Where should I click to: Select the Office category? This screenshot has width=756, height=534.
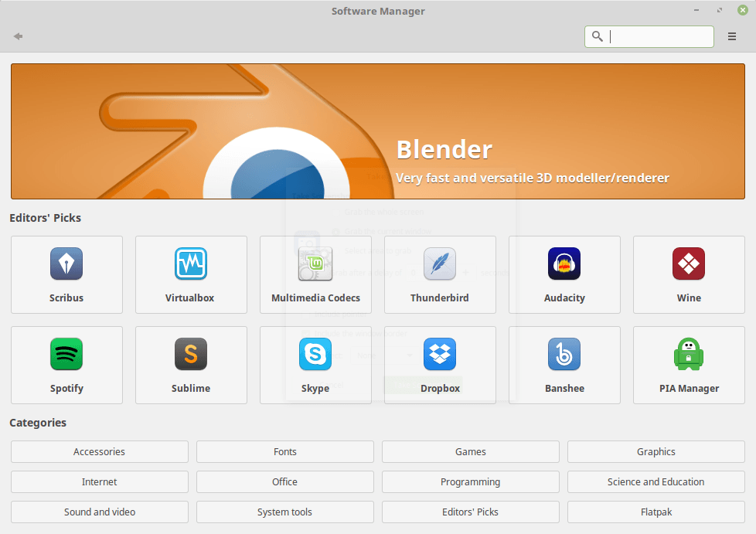[x=285, y=482]
